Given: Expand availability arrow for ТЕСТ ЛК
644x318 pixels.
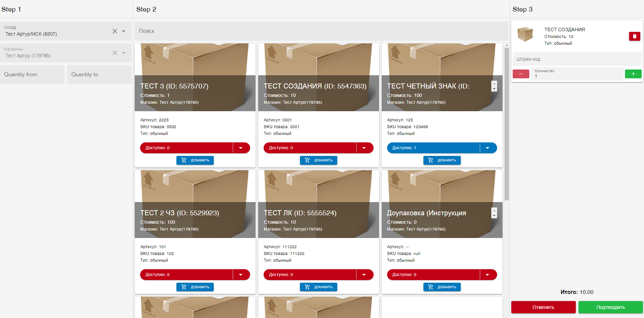Looking at the screenshot, I should pos(364,275).
